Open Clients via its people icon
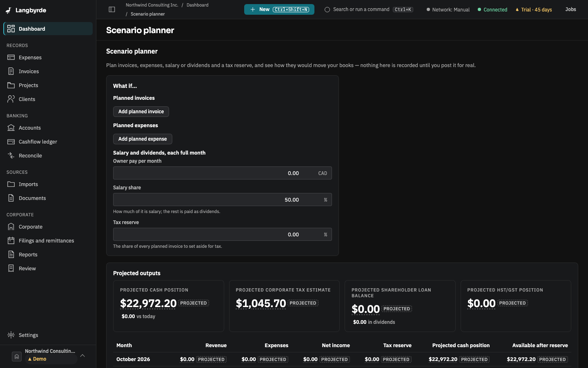The image size is (588, 368). pyautogui.click(x=11, y=99)
